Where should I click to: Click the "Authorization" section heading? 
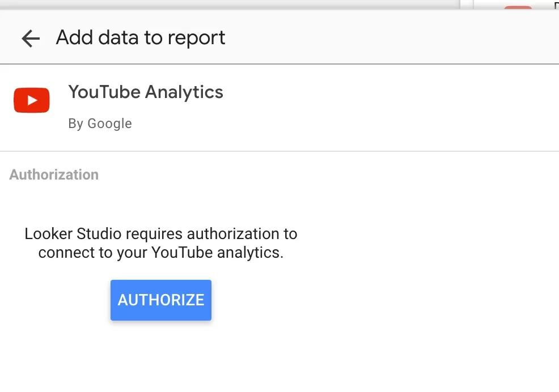(54, 174)
